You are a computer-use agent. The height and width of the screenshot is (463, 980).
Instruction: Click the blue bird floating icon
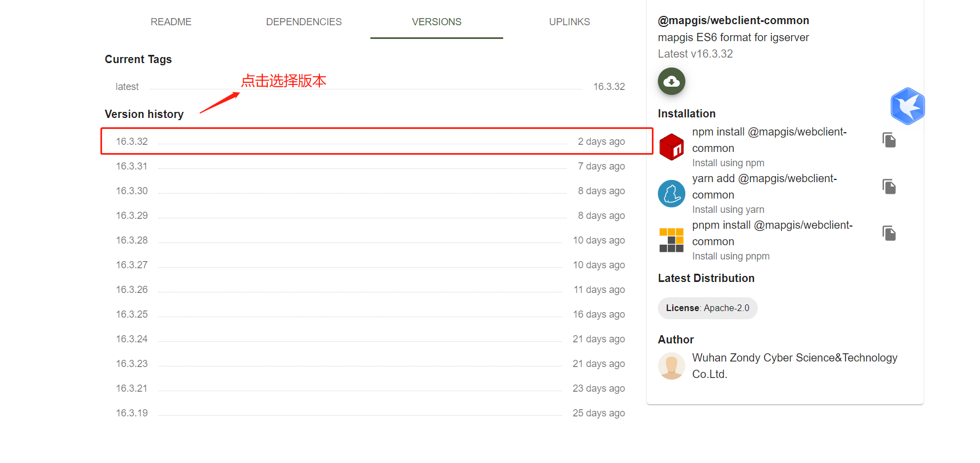(908, 106)
